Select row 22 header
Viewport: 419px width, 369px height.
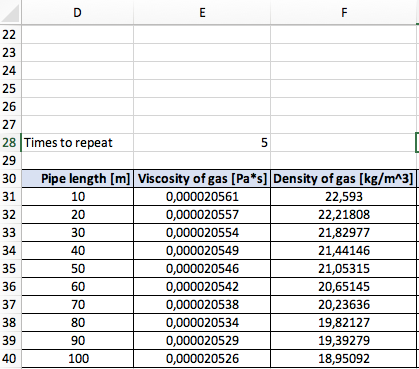tap(10, 35)
